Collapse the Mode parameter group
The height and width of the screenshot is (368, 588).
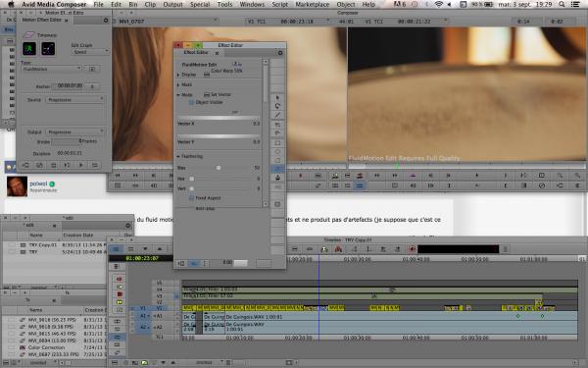tap(178, 95)
